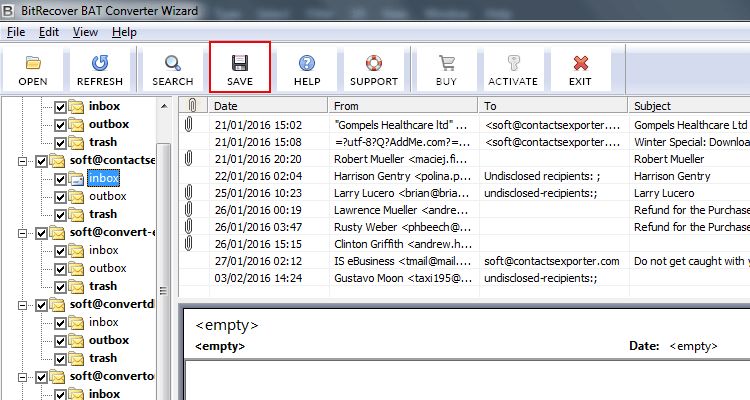This screenshot has width=750, height=400.
Task: Uncheck outbox checkbox under soft@contactse
Action: point(60,197)
